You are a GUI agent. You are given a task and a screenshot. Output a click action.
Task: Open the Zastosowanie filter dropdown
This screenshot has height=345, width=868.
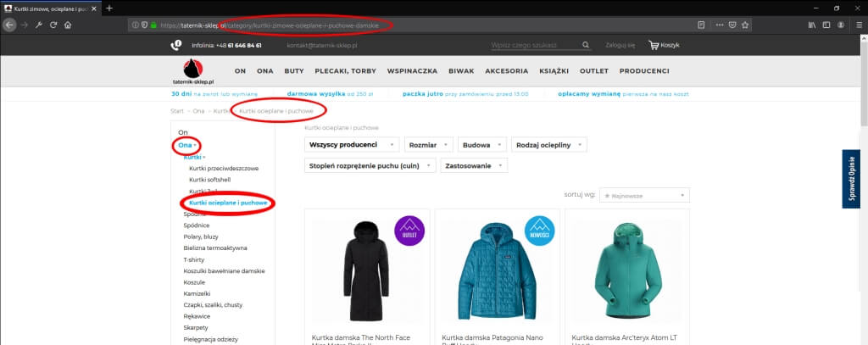(x=474, y=165)
